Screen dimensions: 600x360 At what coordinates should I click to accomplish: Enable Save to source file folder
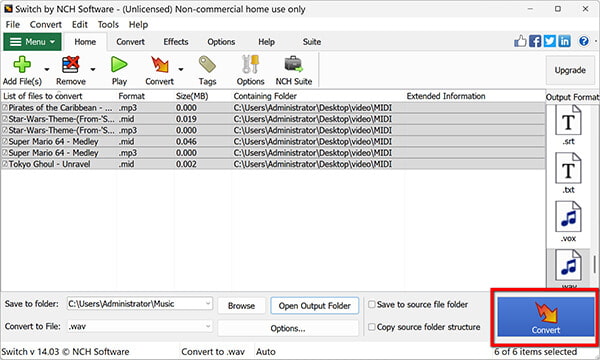click(x=371, y=305)
